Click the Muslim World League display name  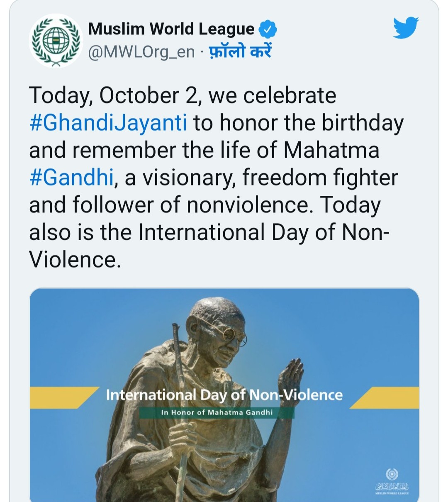[171, 29]
